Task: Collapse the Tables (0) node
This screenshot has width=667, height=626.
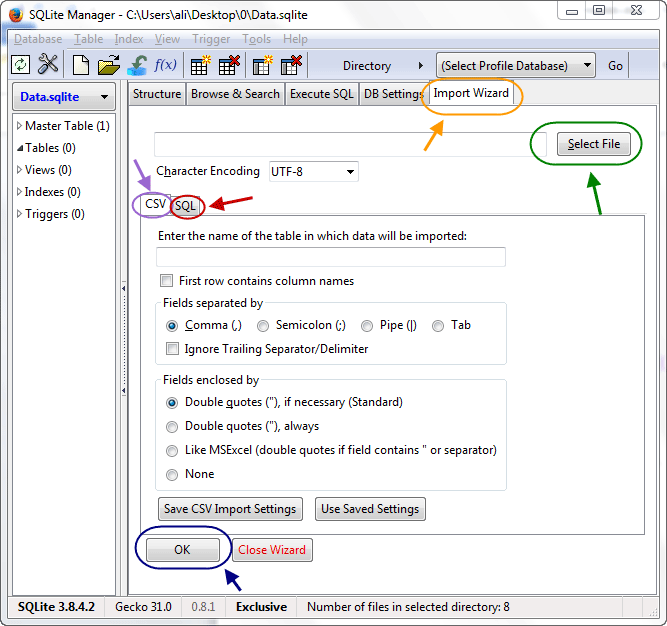Action: click(20, 148)
